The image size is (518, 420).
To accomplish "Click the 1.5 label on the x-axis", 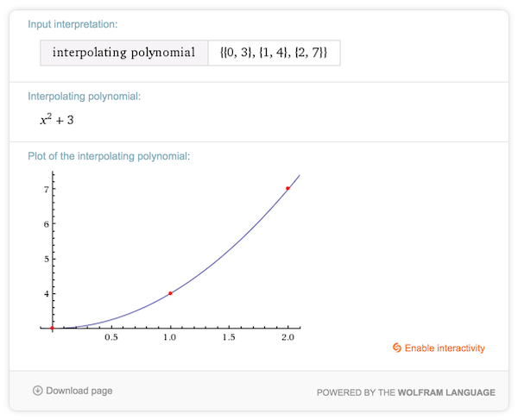I will click(x=229, y=337).
